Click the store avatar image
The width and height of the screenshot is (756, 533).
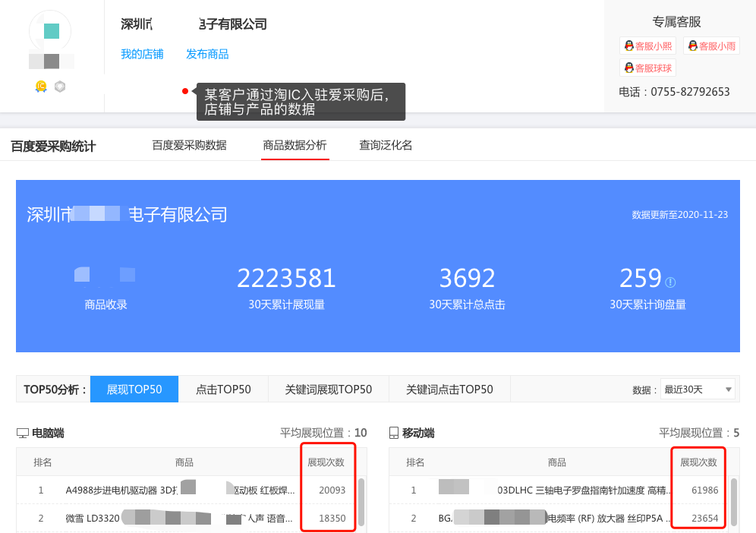click(x=51, y=33)
